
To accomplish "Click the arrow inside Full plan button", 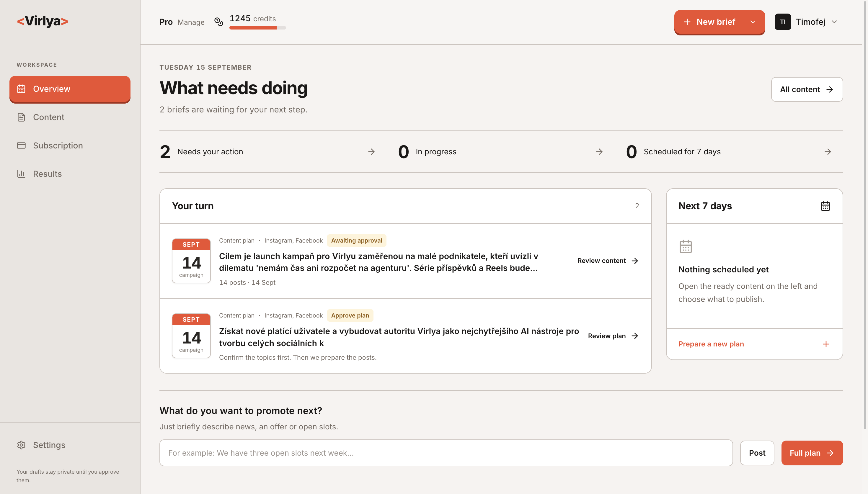I will click(x=830, y=453).
